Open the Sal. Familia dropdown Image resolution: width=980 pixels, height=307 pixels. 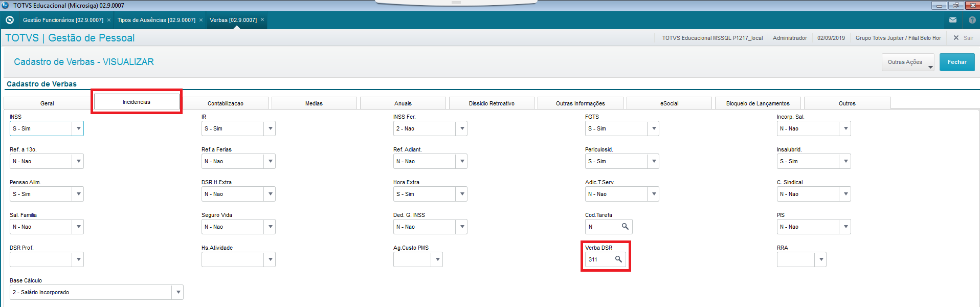pos(78,227)
